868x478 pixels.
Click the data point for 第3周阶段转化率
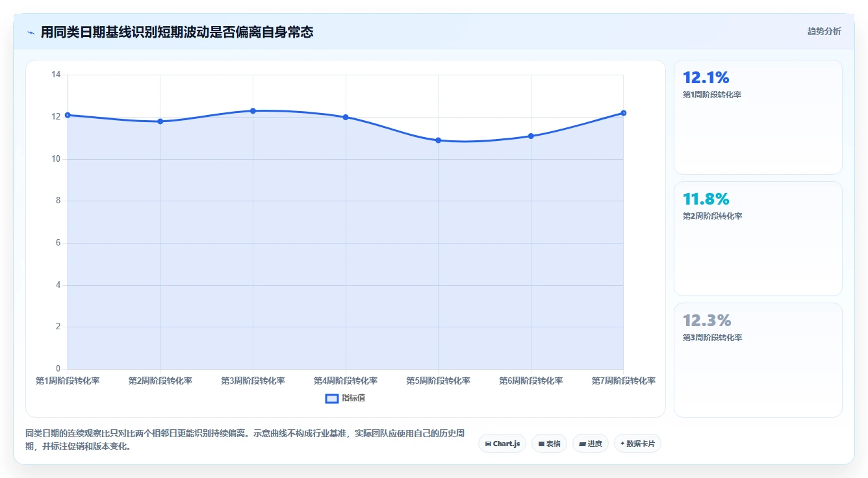(x=253, y=111)
